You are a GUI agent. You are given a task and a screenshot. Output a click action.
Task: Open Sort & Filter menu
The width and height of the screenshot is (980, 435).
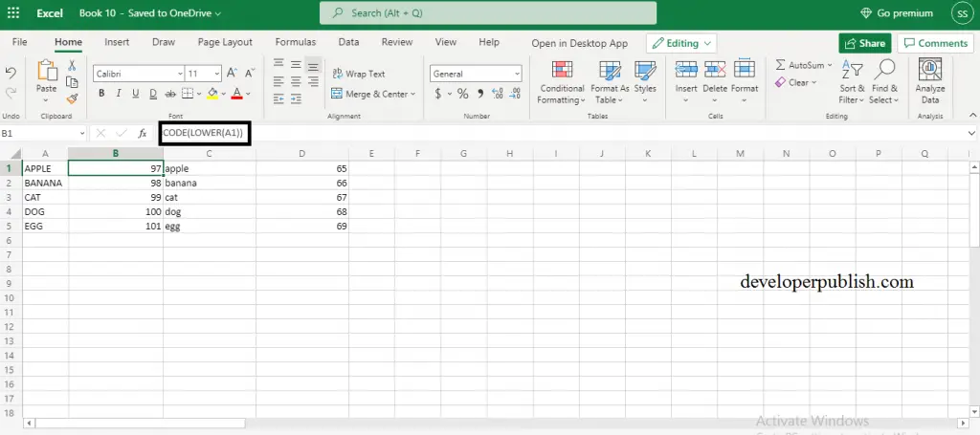click(x=852, y=82)
